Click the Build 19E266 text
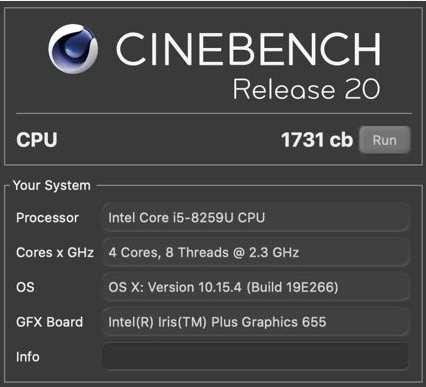This screenshot has height=387, width=426. click(x=292, y=287)
